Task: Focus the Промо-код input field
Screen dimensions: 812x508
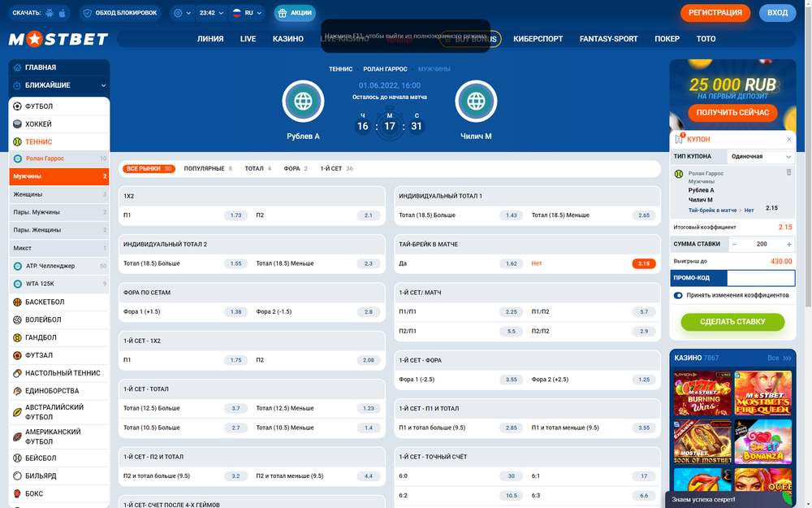Action: (x=761, y=278)
